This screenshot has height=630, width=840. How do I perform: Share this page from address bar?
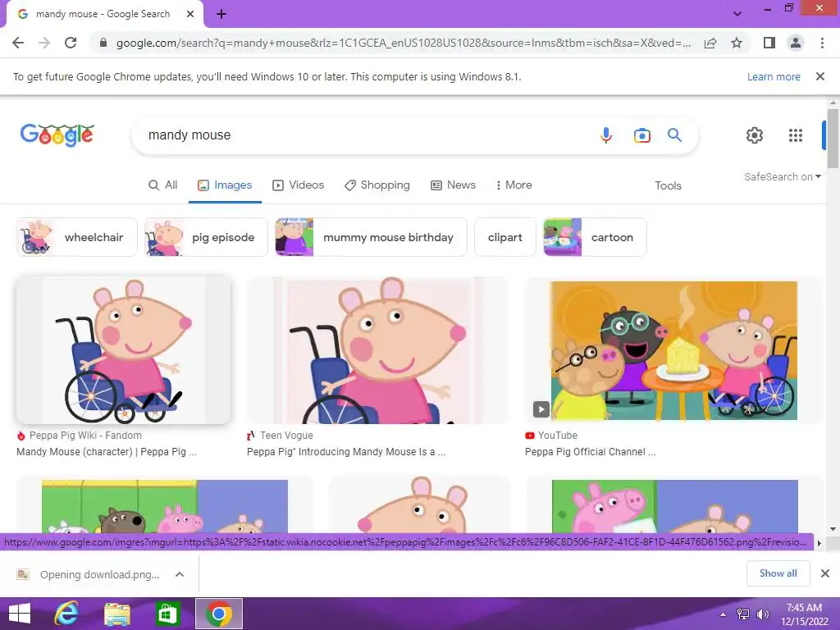coord(710,43)
